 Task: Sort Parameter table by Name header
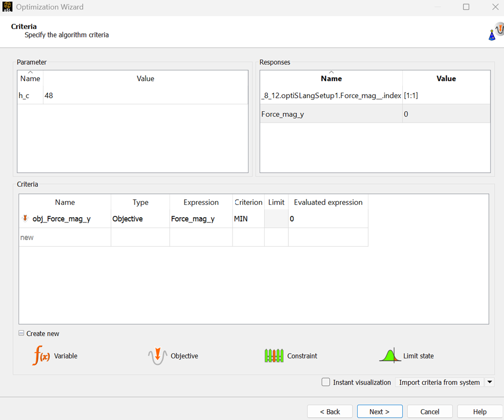(x=30, y=79)
